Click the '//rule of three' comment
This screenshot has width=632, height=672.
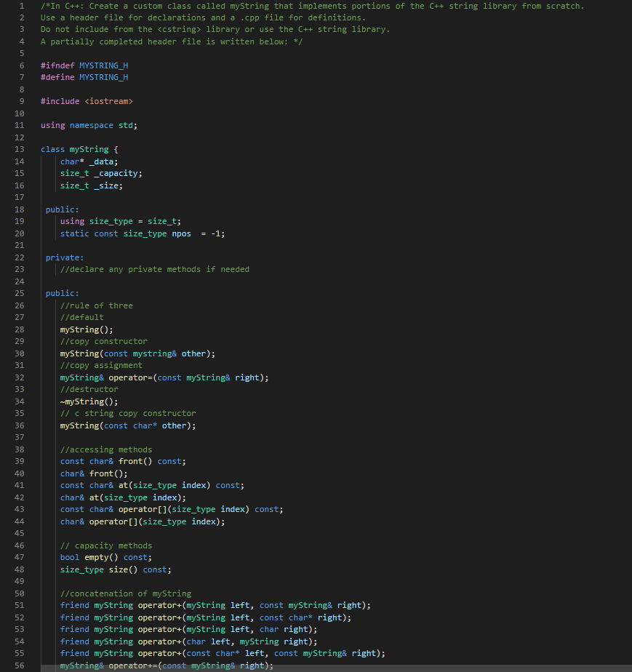tap(97, 305)
